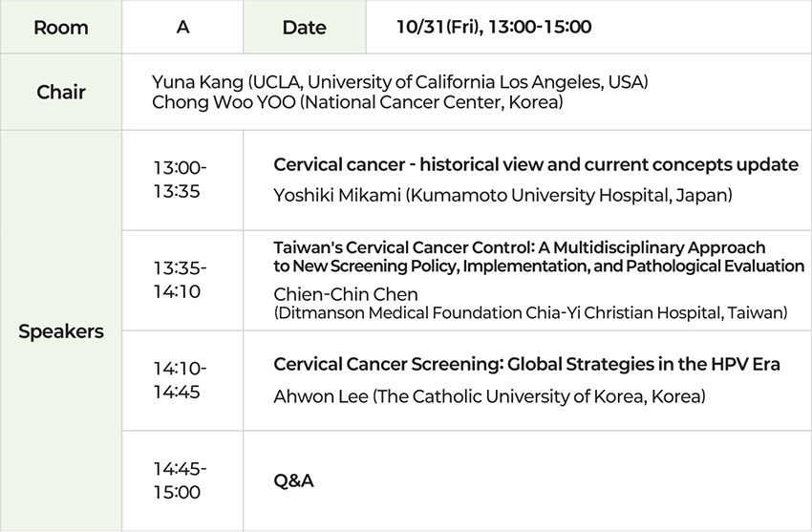Viewport: 812px width, 532px height.
Task: Select the 13:00-13:35 time slot
Action: point(181,180)
